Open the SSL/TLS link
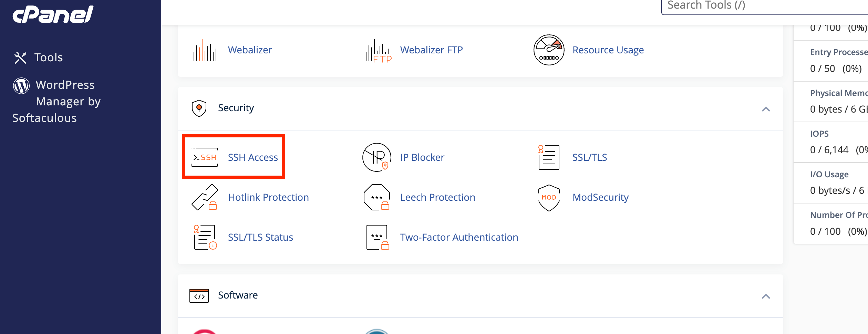This screenshot has width=868, height=334. 590,157
